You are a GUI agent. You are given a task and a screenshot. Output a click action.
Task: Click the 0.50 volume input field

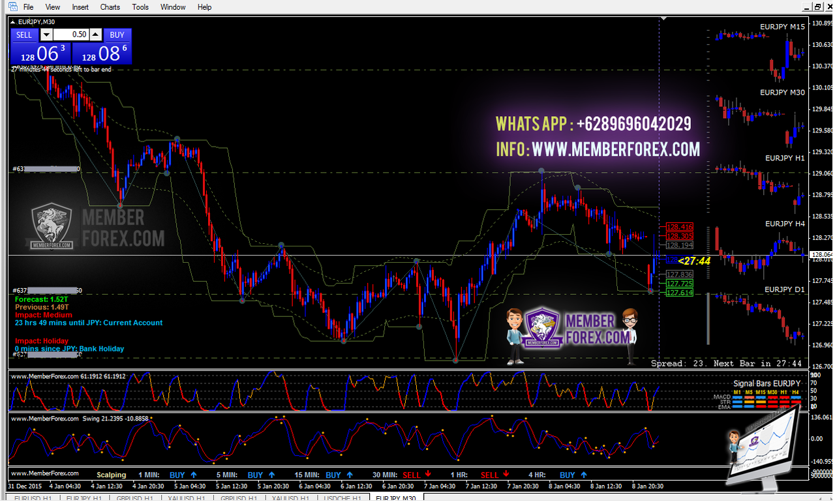(x=70, y=35)
